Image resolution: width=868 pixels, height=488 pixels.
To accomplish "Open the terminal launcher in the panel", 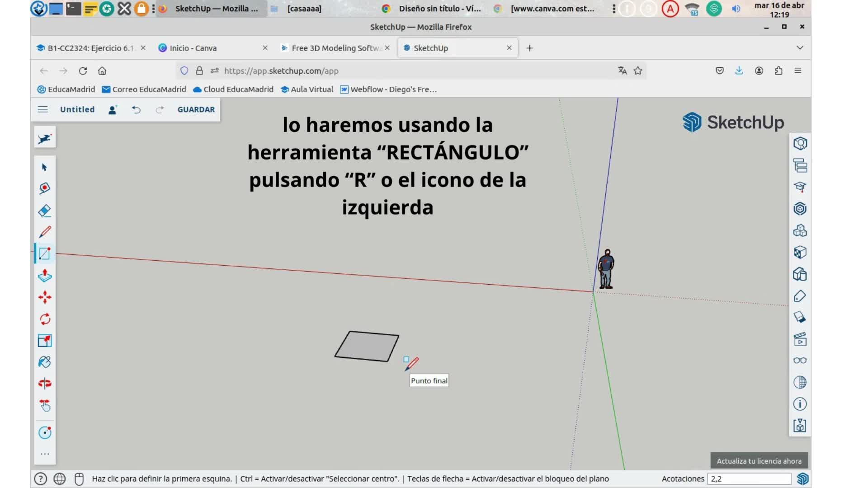I will point(73,9).
